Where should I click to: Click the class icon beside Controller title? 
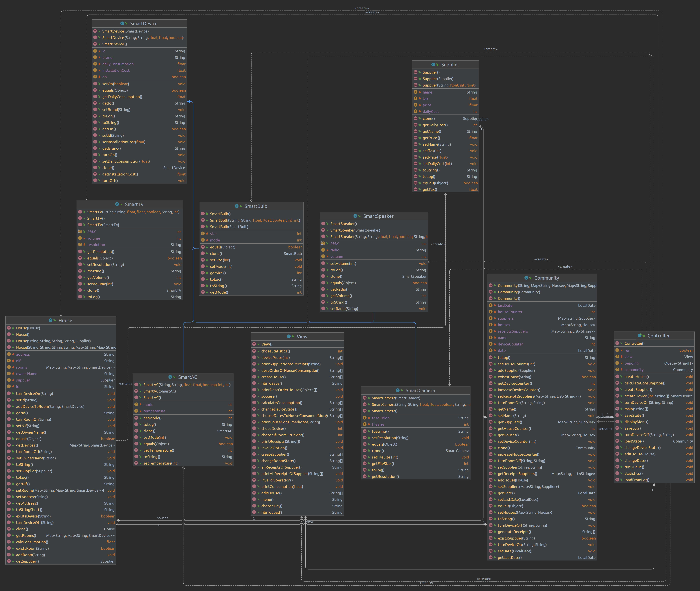click(x=640, y=335)
